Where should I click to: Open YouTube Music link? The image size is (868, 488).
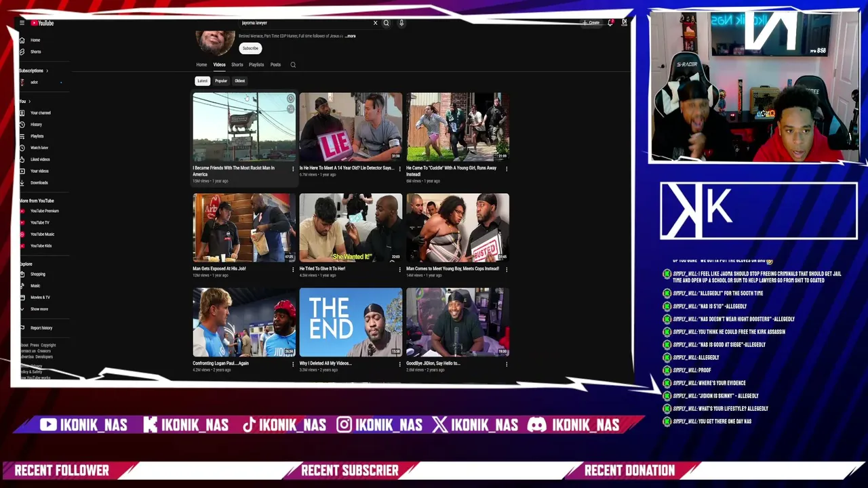coord(42,234)
